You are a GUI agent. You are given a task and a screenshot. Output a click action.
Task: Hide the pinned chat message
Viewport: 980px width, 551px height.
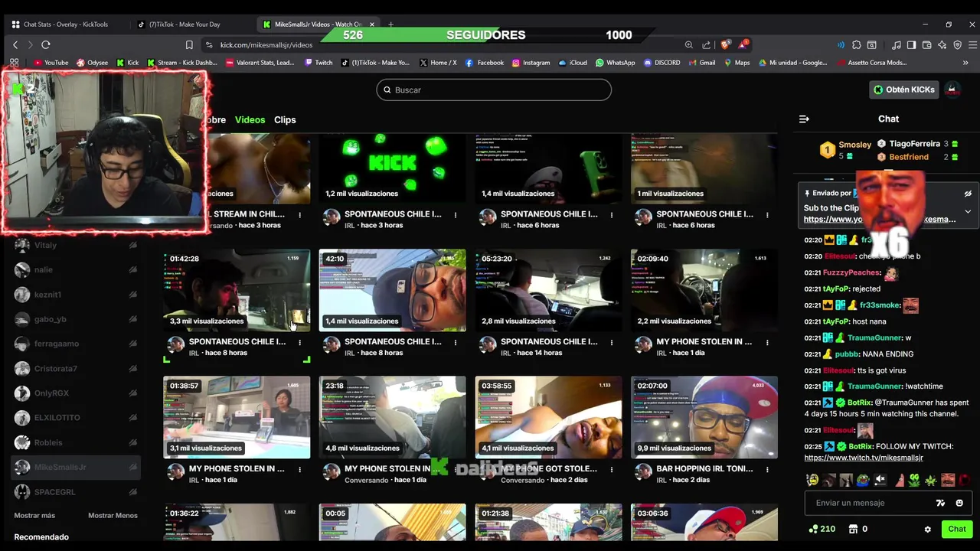pos(968,194)
